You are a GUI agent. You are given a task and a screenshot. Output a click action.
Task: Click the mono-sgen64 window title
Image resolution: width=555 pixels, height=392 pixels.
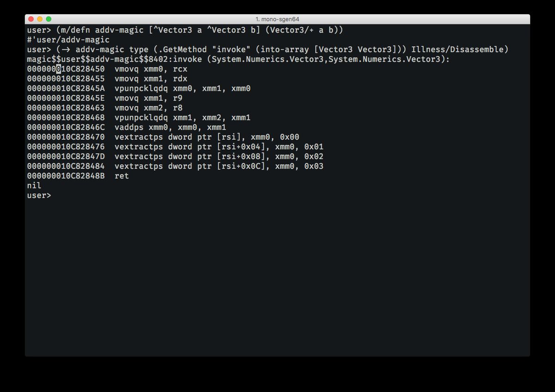pyautogui.click(x=277, y=19)
